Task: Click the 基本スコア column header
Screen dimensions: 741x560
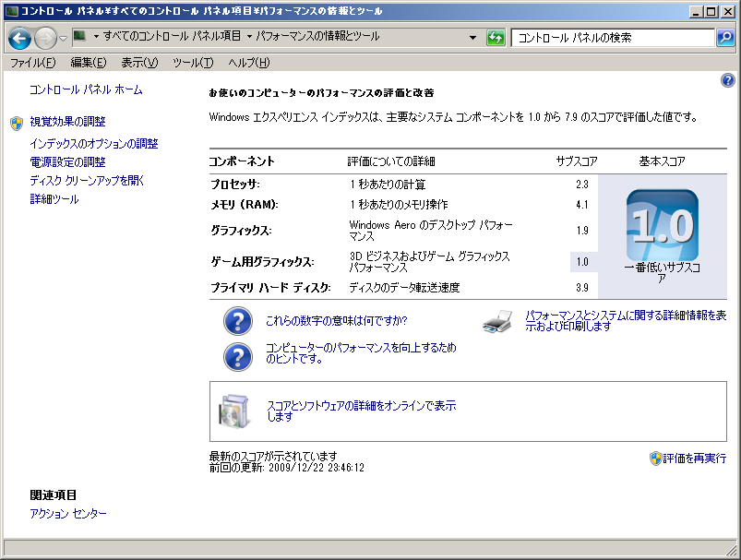Action: [662, 161]
